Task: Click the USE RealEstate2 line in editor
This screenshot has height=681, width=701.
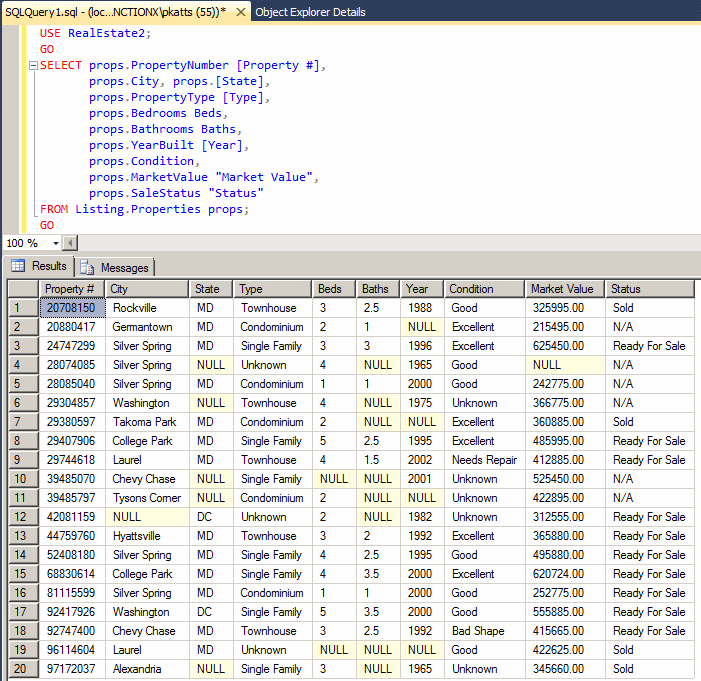Action: 95,34
